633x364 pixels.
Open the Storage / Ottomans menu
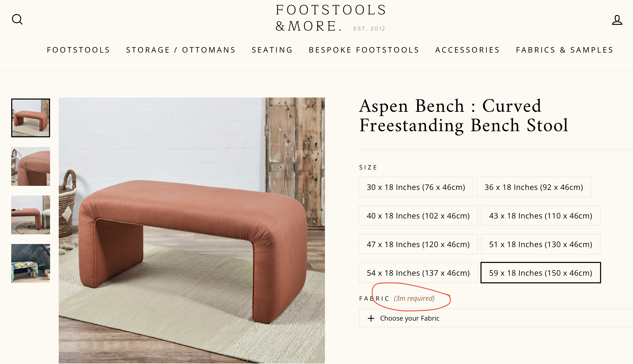[181, 50]
